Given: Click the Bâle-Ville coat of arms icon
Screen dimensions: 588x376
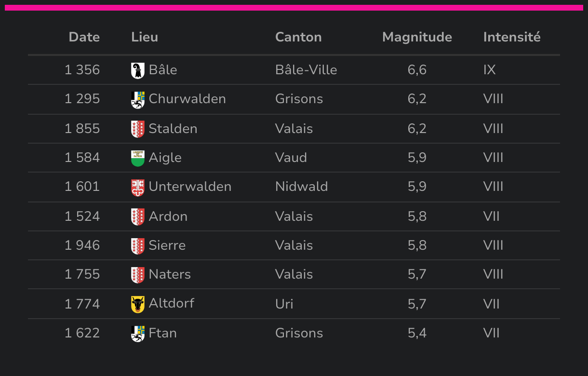Looking at the screenshot, I should click(x=138, y=70).
